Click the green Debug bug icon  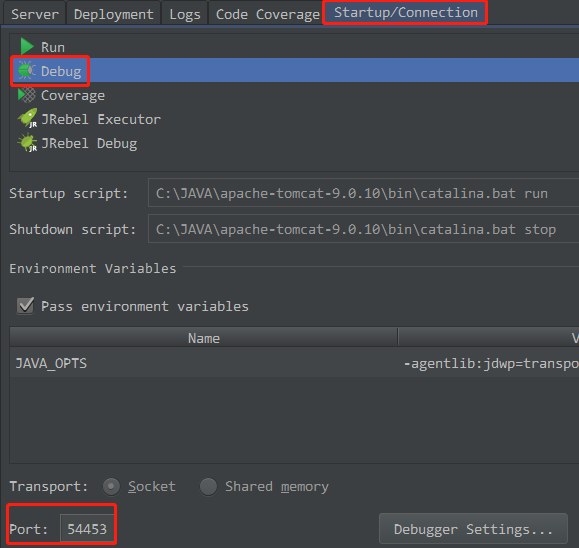tap(27, 70)
